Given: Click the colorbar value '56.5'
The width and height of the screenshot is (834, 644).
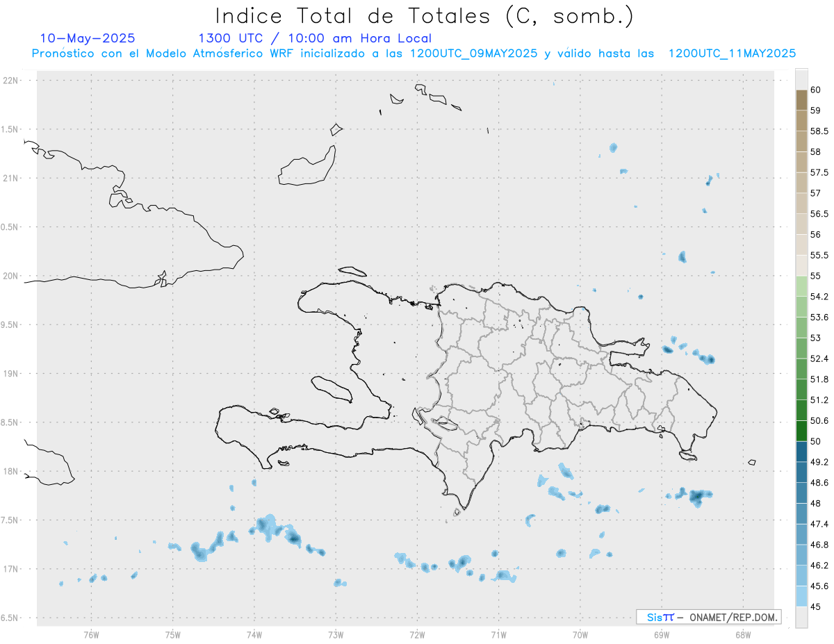Looking at the screenshot, I should (x=819, y=214).
